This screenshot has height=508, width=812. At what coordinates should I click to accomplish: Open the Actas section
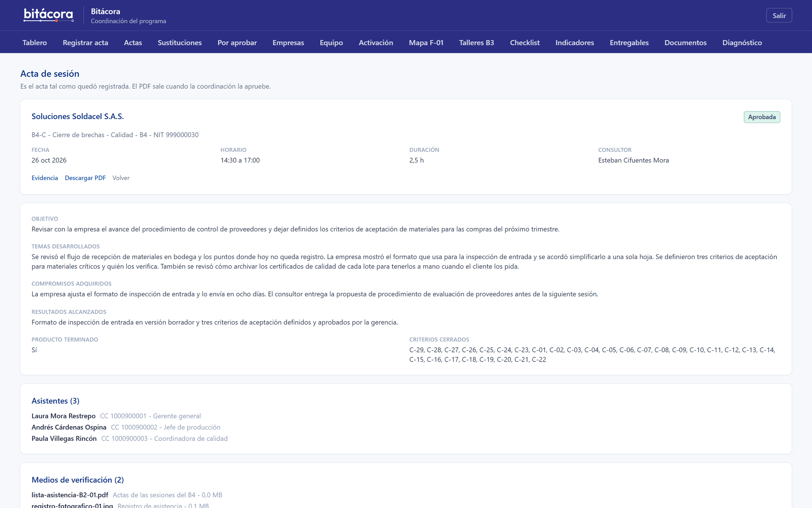tap(133, 43)
